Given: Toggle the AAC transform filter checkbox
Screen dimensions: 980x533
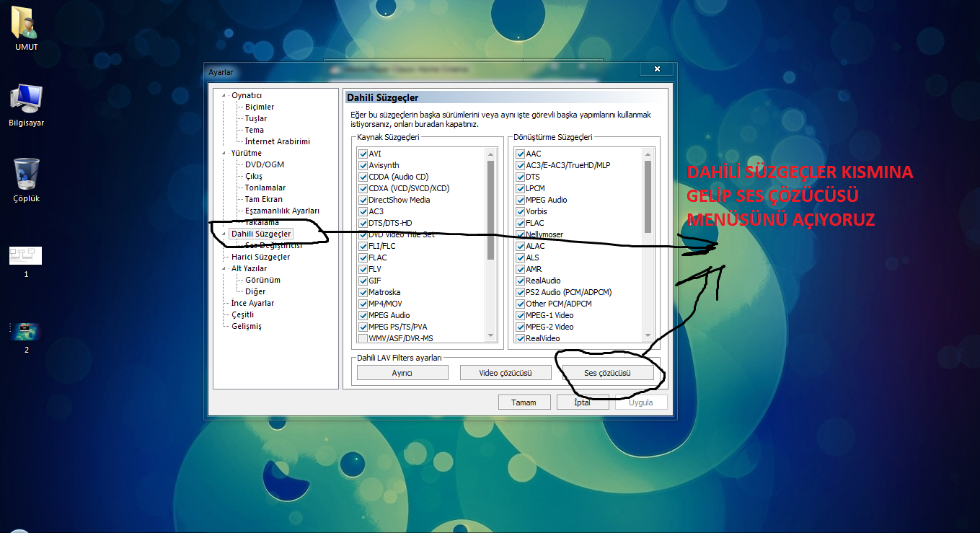Looking at the screenshot, I should tap(521, 154).
